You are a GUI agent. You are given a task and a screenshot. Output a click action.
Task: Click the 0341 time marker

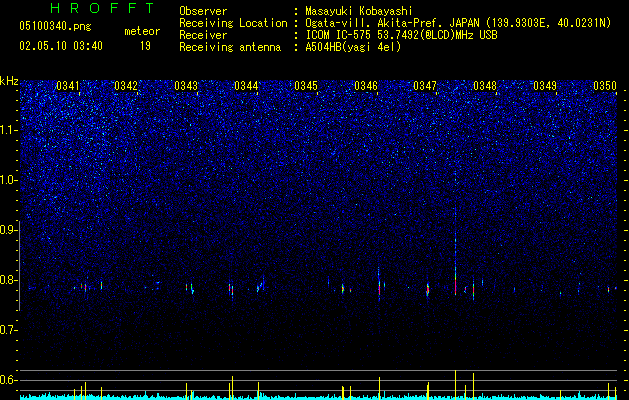tap(68, 86)
